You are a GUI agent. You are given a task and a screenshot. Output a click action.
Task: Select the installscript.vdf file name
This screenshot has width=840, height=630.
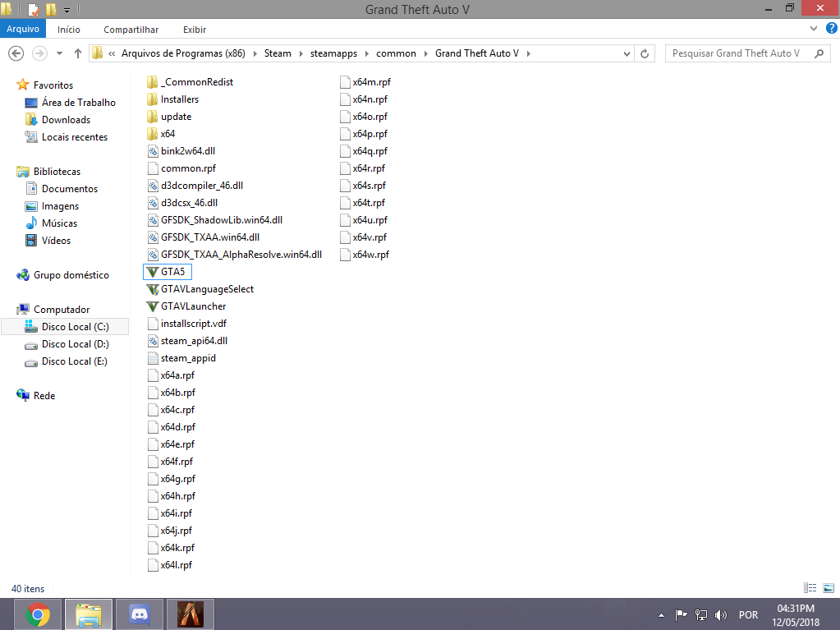(194, 324)
